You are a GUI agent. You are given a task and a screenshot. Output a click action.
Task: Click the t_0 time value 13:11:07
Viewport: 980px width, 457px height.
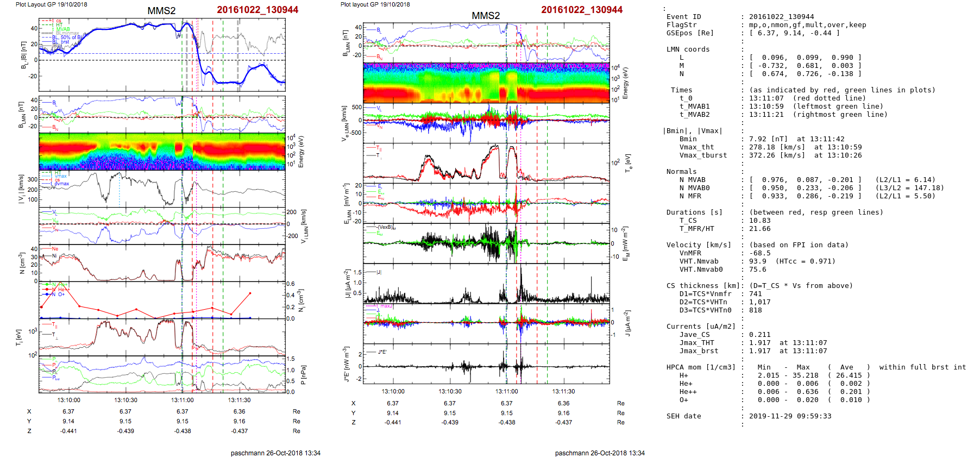click(x=767, y=98)
